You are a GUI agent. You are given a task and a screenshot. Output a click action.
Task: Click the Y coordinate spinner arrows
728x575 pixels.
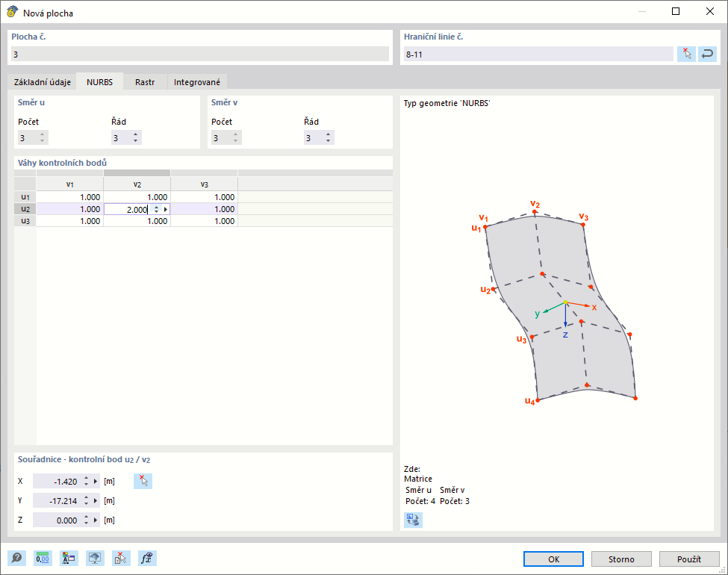click(x=87, y=500)
